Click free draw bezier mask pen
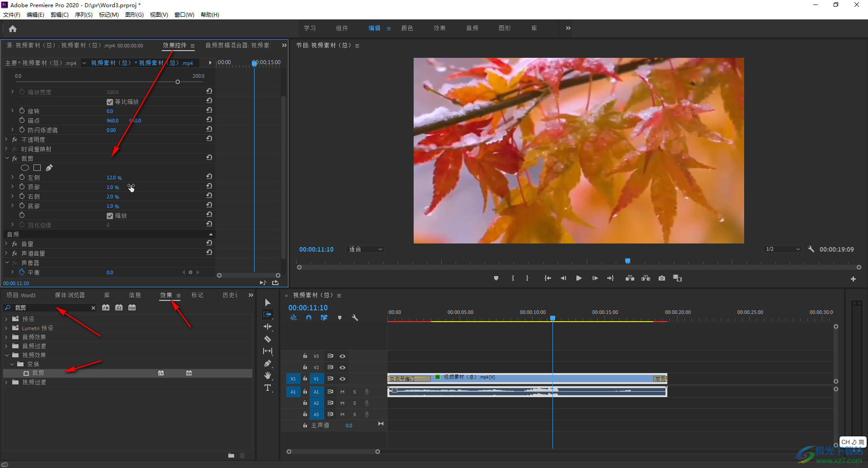This screenshot has height=468, width=868. pos(49,168)
